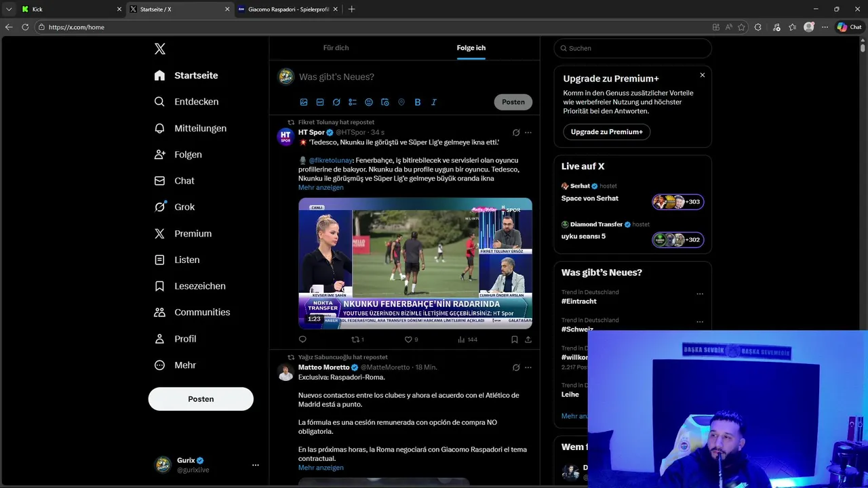Open Lesezeichen bookmarks

click(x=189, y=286)
